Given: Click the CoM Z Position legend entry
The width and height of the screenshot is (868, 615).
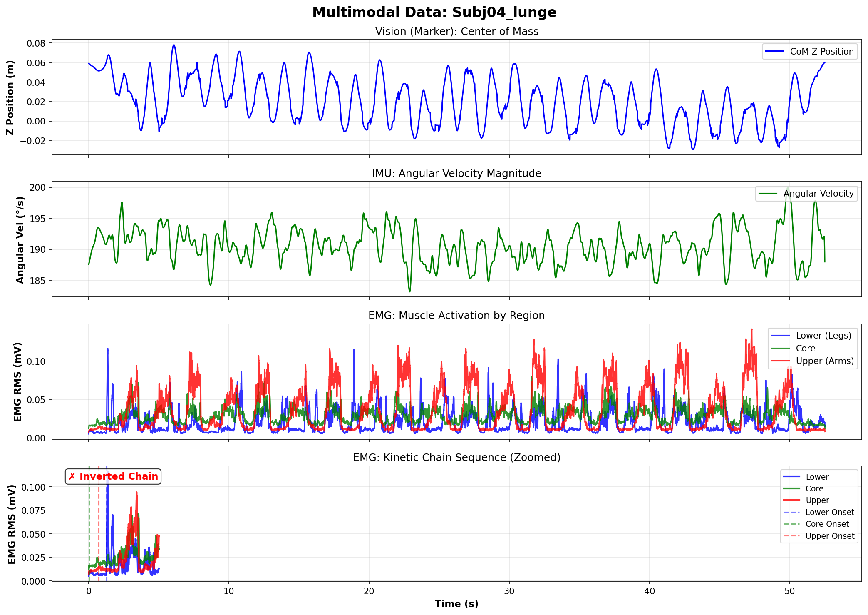Looking at the screenshot, I should 821,52.
